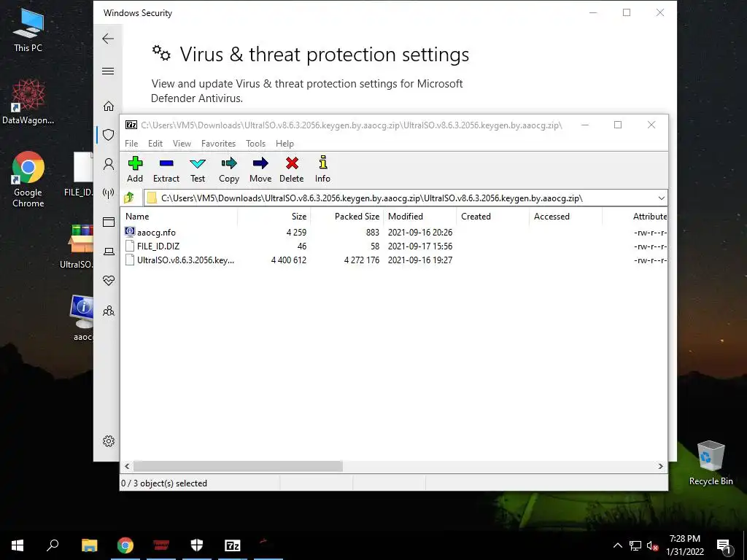
Task: Sort by the Size column header
Action: (274, 216)
